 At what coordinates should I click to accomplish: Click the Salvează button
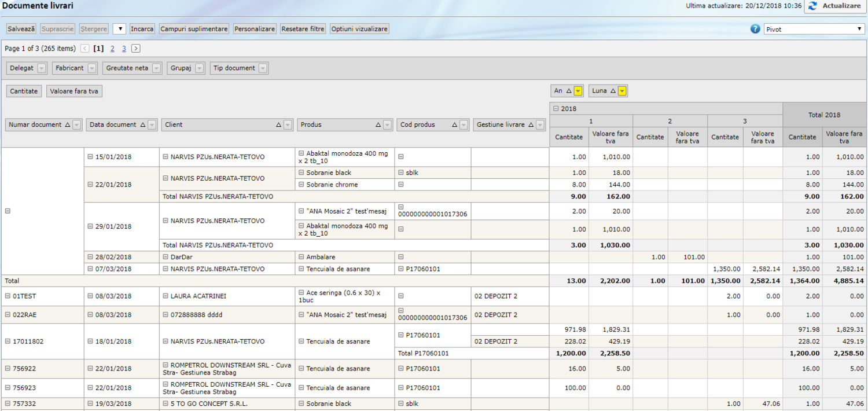(x=21, y=29)
